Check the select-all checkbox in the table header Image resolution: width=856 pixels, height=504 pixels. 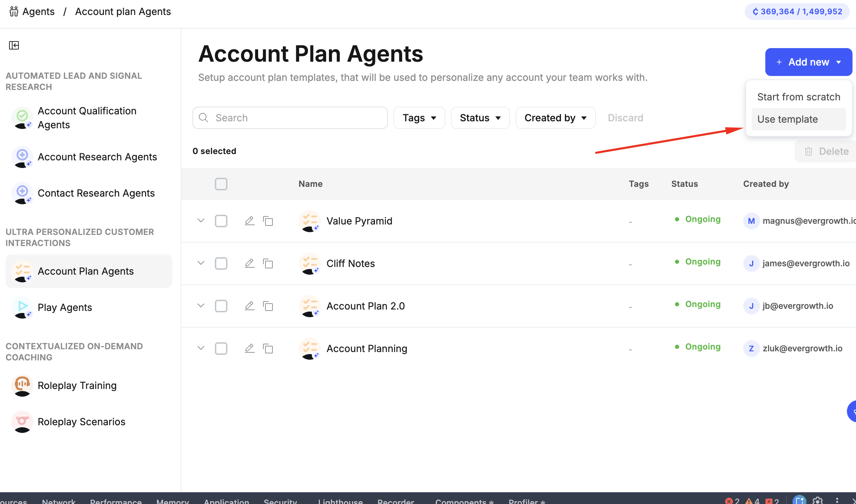(221, 184)
